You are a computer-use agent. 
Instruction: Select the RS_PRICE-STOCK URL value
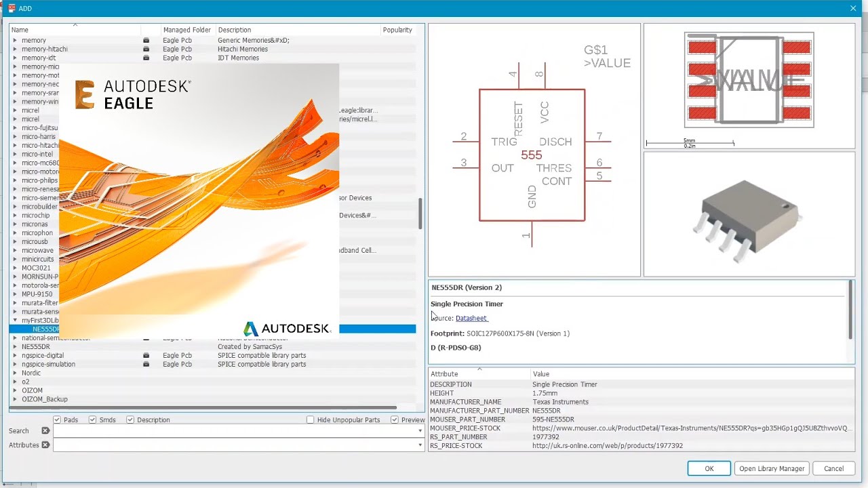tap(608, 446)
